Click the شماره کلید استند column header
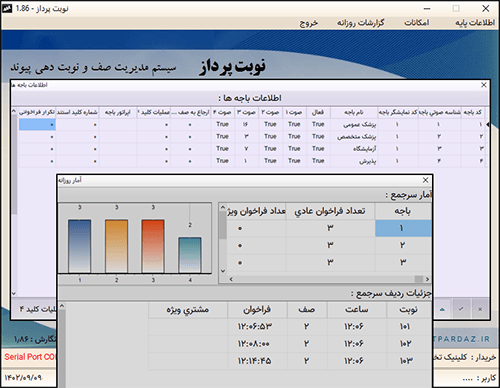The width and height of the screenshot is (500, 388). click(77, 112)
